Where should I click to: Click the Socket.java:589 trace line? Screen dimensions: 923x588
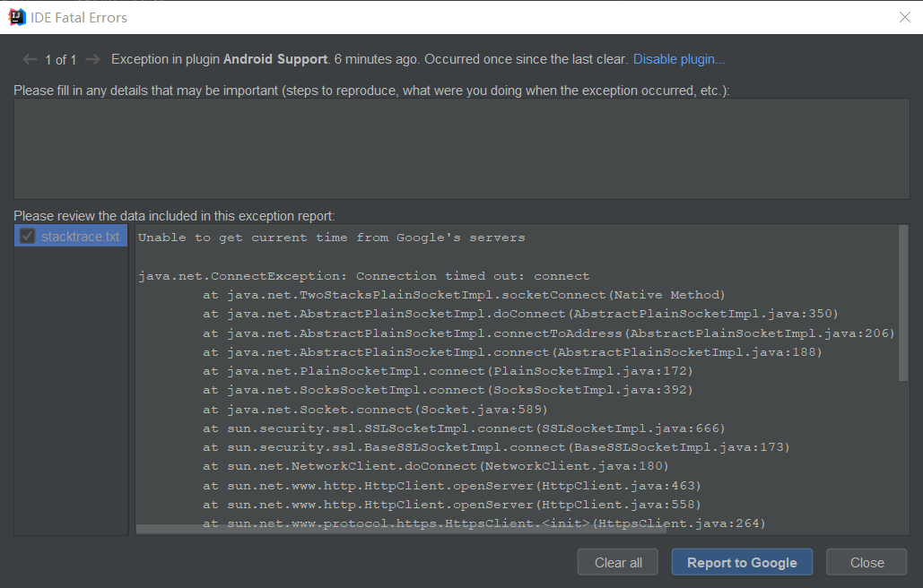375,410
